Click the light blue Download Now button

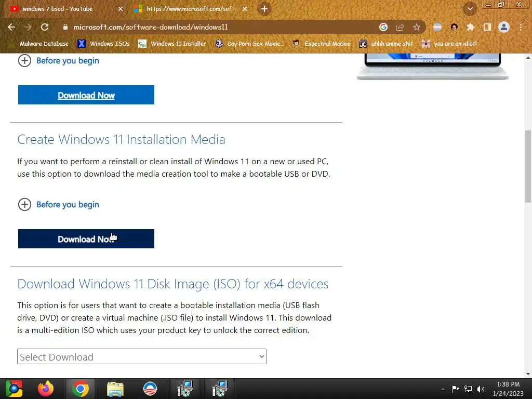pyautogui.click(x=86, y=95)
